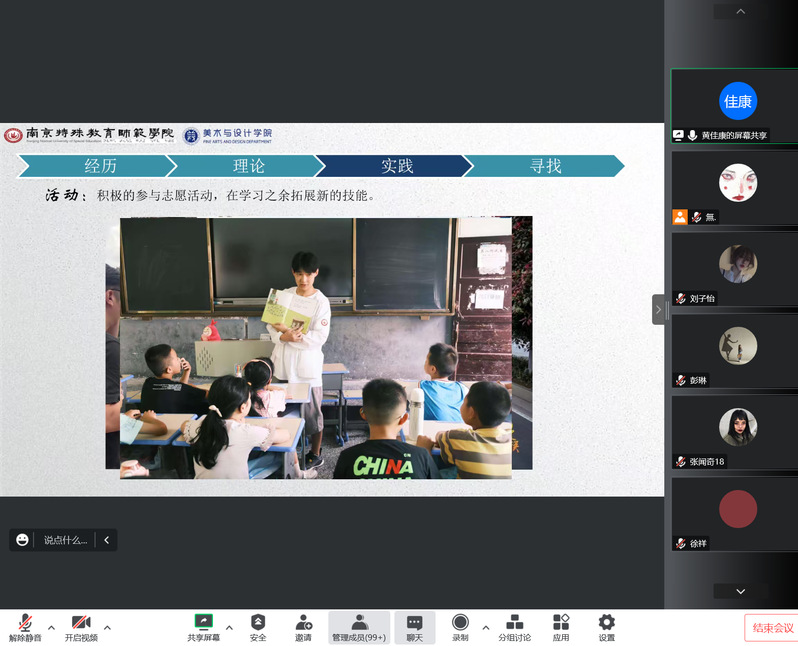The height and width of the screenshot is (646, 798).
Task: Turn on camera with 开启视频
Action: pyautogui.click(x=81, y=626)
